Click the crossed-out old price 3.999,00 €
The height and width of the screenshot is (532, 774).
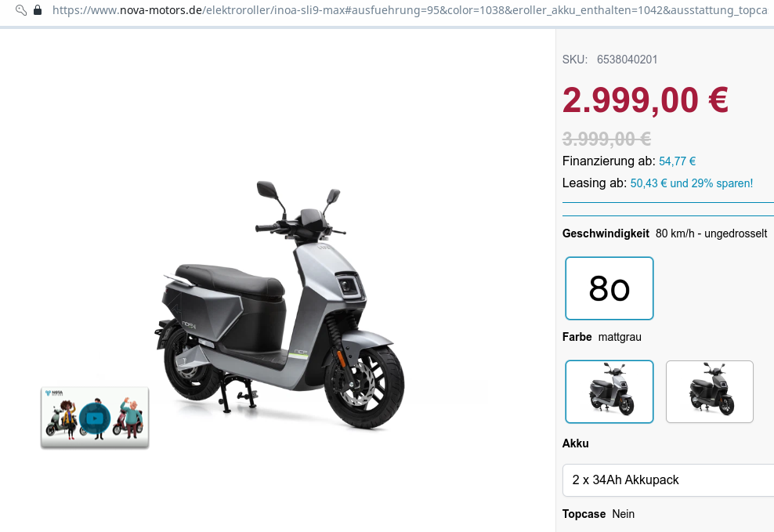pos(606,139)
